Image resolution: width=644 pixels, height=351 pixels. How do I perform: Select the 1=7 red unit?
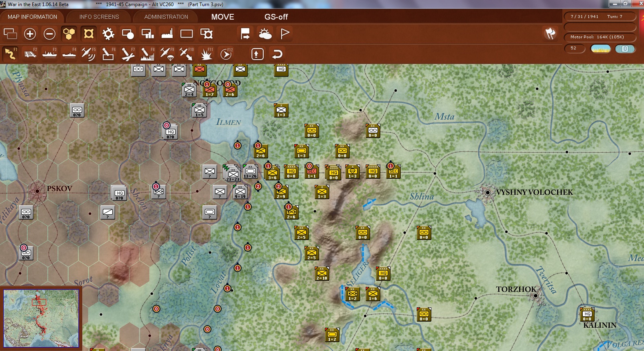[210, 89]
